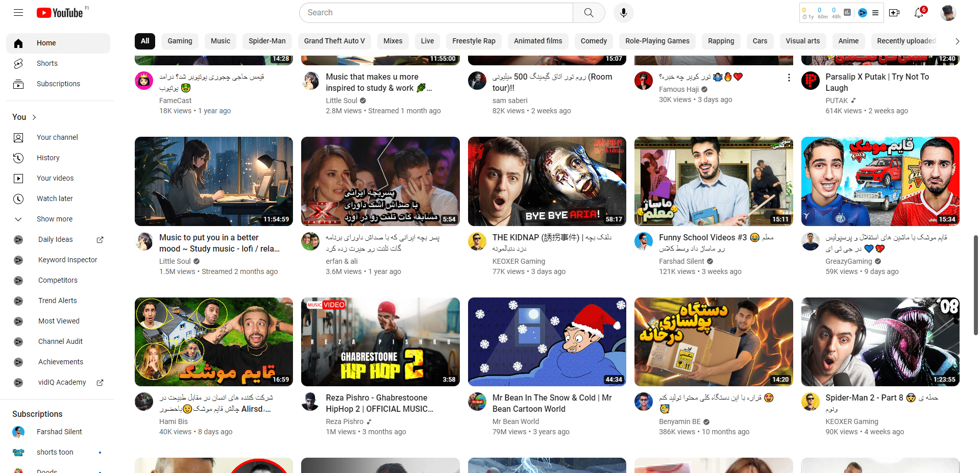Expand the Show more sidebar section
Screen dimensions: 980x473
55,219
